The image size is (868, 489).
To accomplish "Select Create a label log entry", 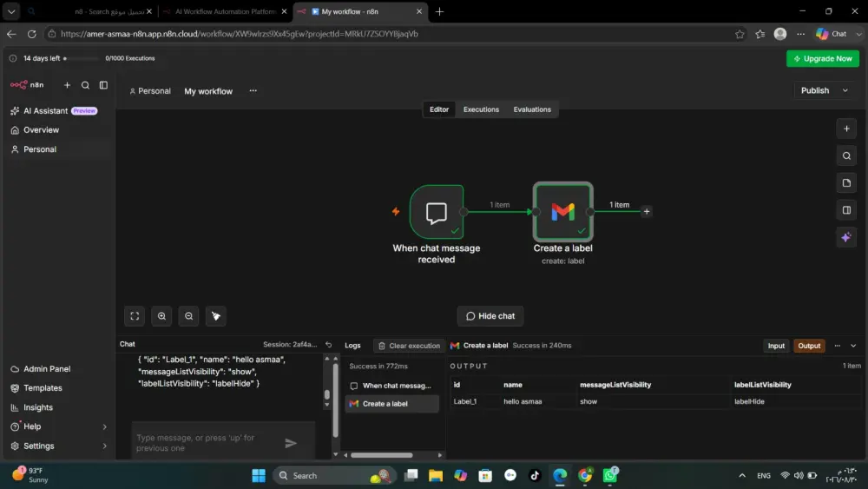I will click(x=392, y=404).
